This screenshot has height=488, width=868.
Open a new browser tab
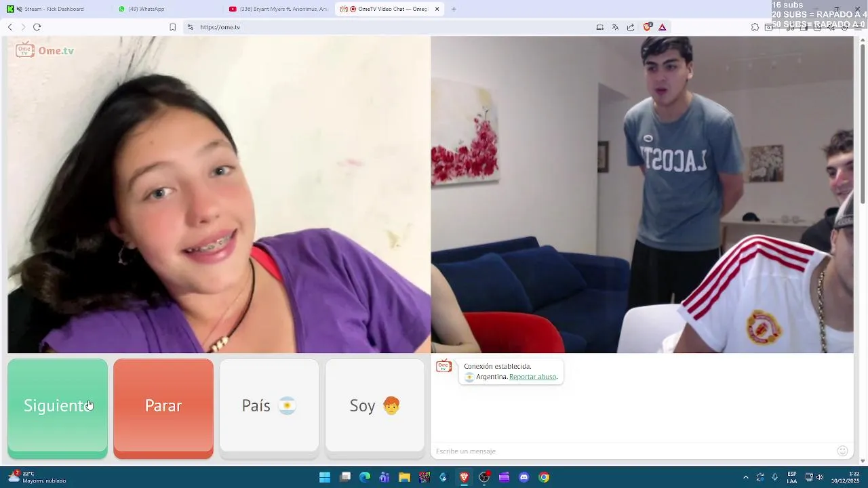(x=454, y=9)
